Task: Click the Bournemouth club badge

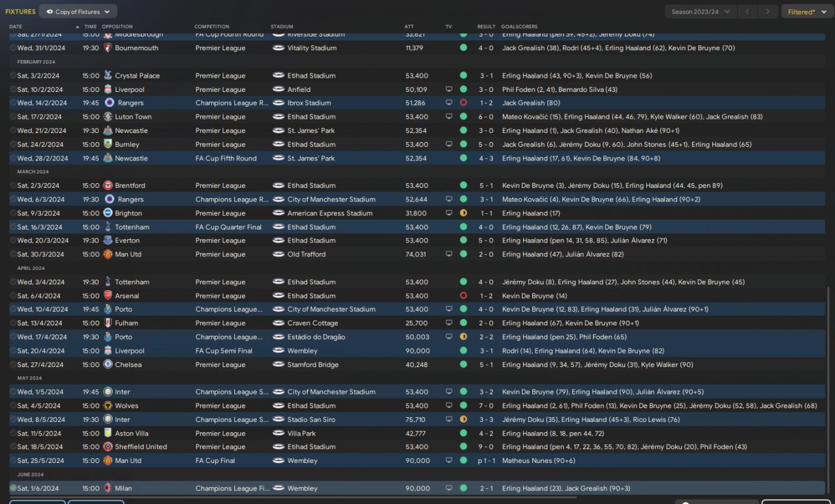Action: (108, 48)
